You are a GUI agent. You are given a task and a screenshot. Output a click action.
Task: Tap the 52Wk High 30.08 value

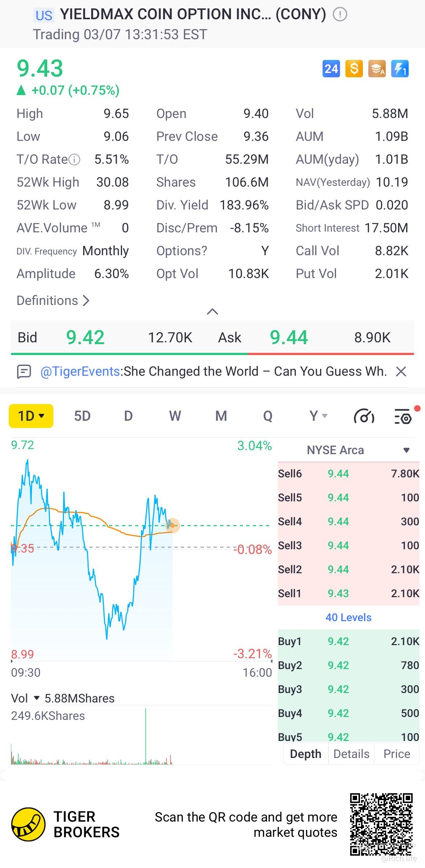(113, 182)
